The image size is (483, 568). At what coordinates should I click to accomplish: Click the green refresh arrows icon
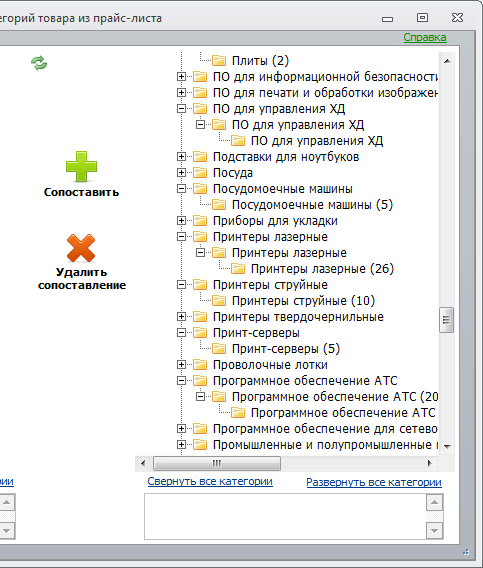(x=39, y=63)
